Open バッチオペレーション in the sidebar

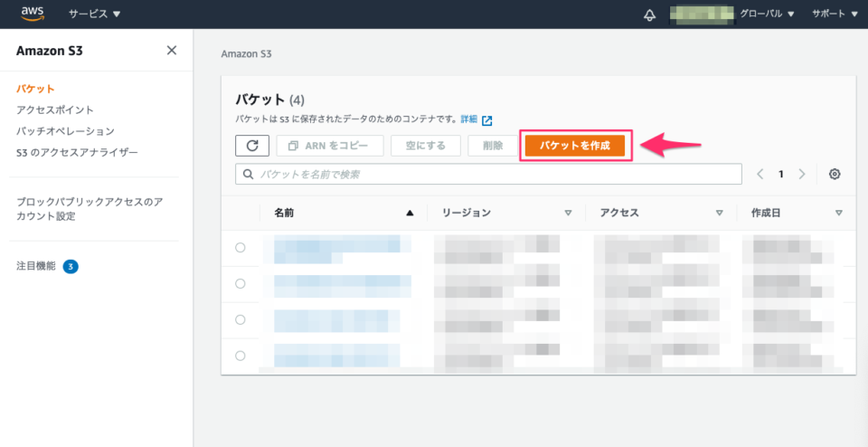click(65, 130)
